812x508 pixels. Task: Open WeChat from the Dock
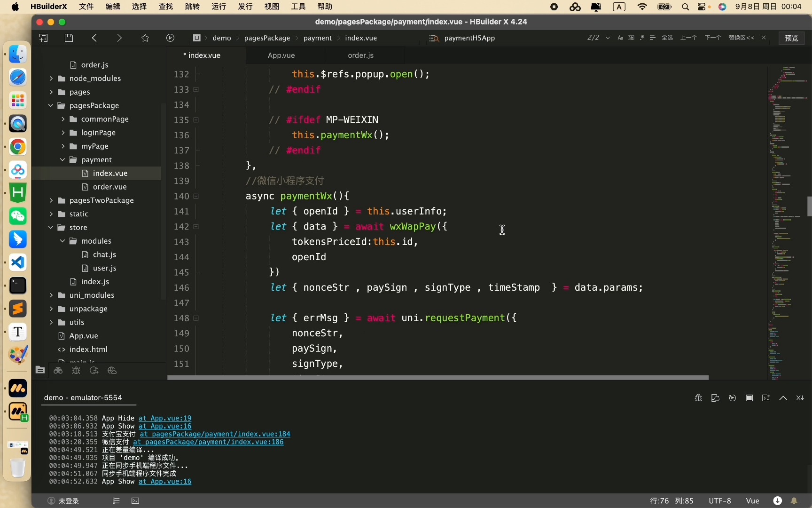(18, 216)
